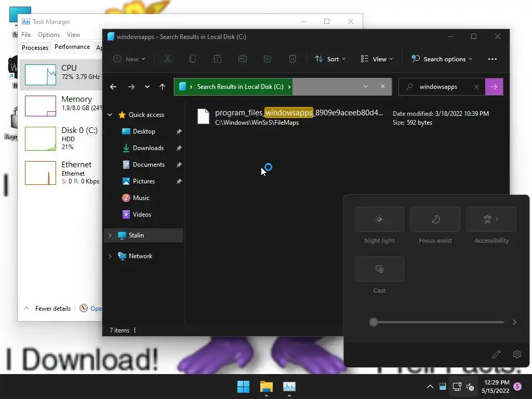Edit quick settings with pencil icon

496,354
